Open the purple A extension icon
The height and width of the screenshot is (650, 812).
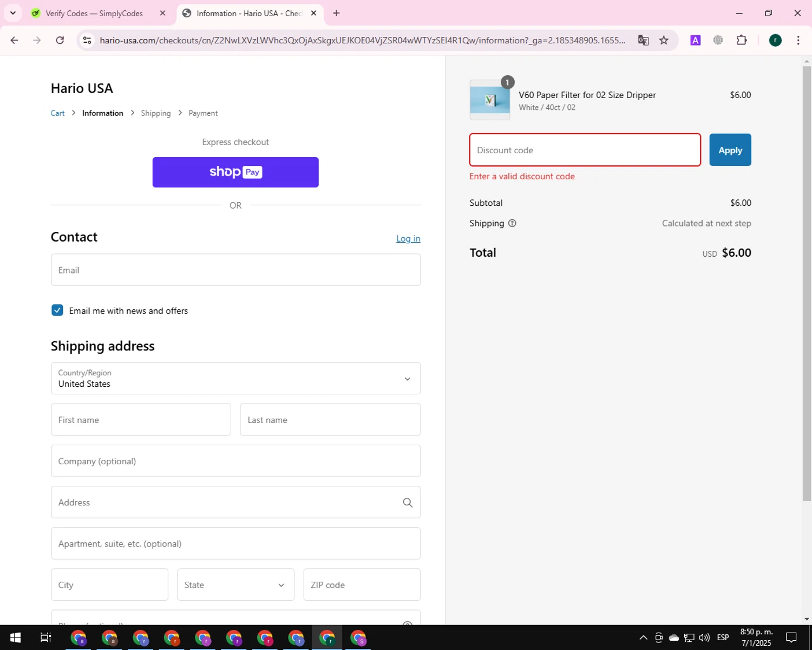click(x=696, y=40)
